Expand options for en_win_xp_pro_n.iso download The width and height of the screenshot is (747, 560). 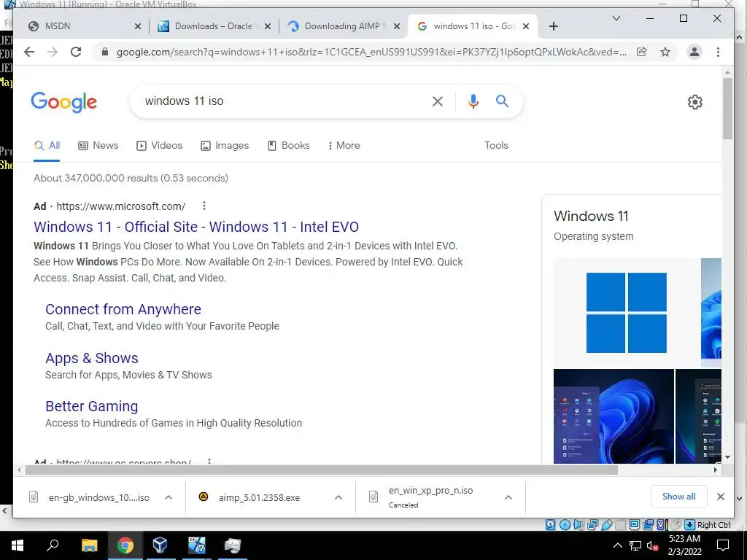point(508,497)
